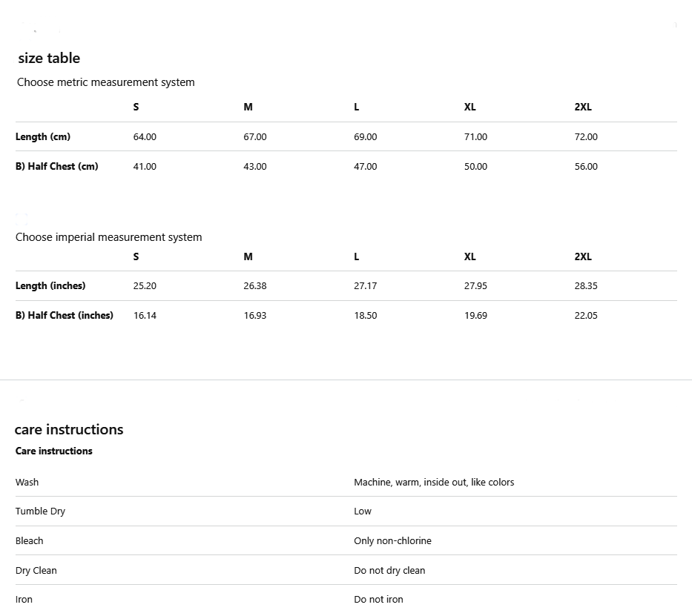This screenshot has width=692, height=616.
Task: Select the 2XL column header in metric table
Action: click(x=583, y=107)
